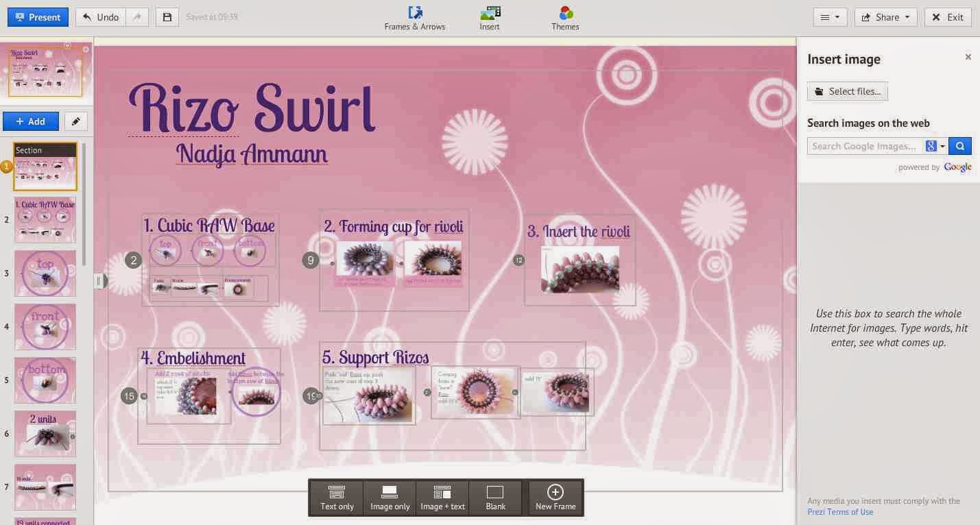Choose the Blank frame layout
Viewport: 980px width, 525px height.
pyautogui.click(x=495, y=498)
